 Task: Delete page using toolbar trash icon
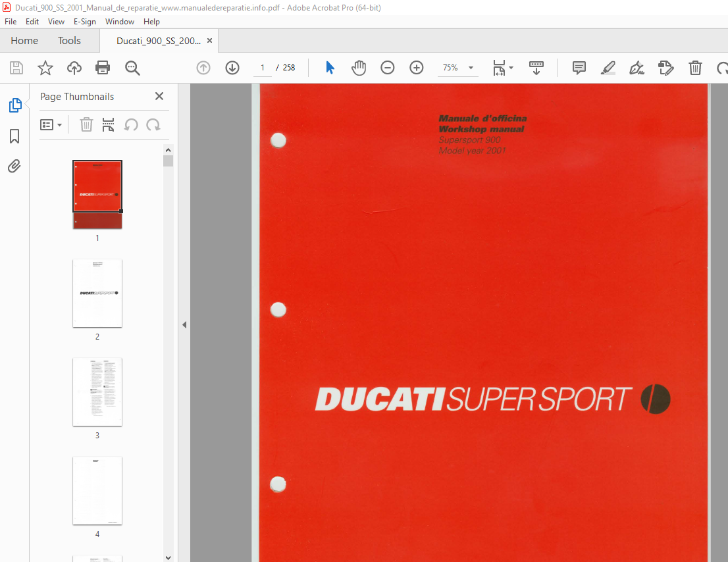pos(695,68)
